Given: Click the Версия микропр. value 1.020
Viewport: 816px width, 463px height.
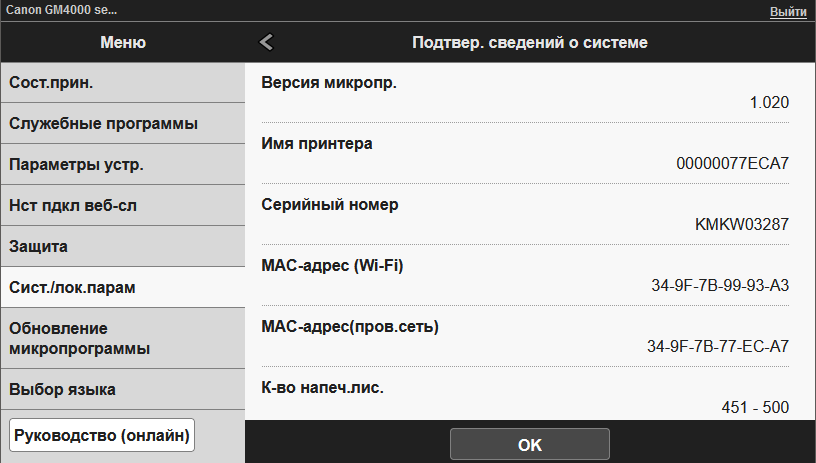Looking at the screenshot, I should coord(768,102).
